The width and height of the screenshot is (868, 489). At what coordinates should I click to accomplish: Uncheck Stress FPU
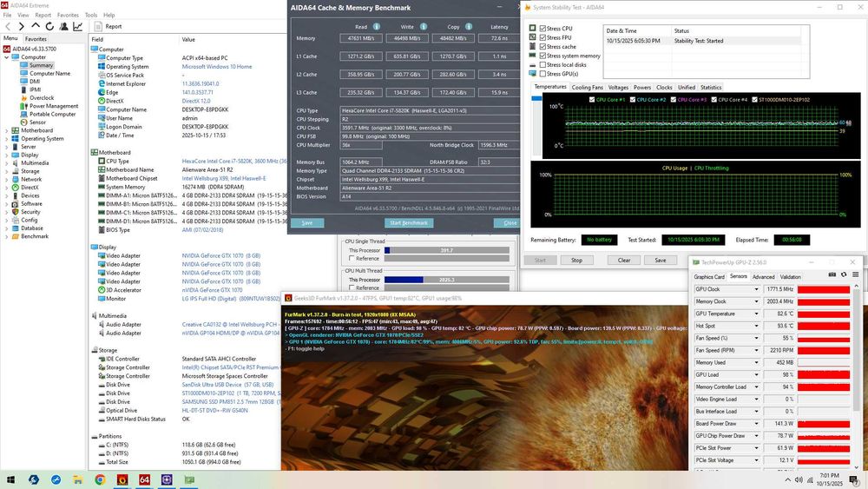(543, 37)
